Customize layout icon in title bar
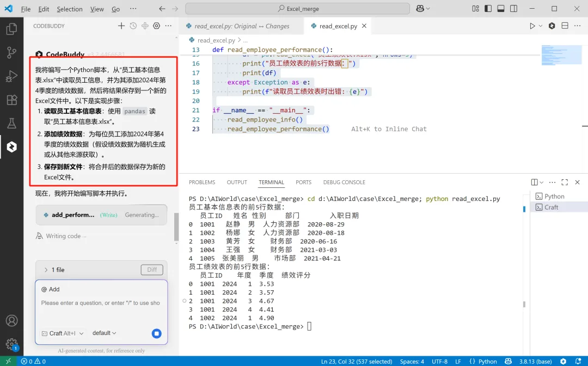The width and height of the screenshot is (588, 366). pyautogui.click(x=475, y=9)
